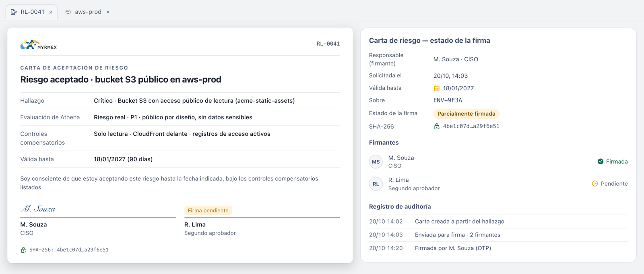Image resolution: width=644 pixels, height=274 pixels.
Task: Click the Controles compensatorios value 'Solo lectura · CloudFront delante'
Action: [x=182, y=134]
